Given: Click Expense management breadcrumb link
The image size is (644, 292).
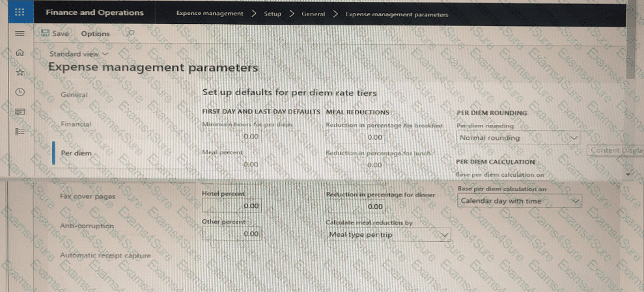Looking at the screenshot, I should click(210, 14).
